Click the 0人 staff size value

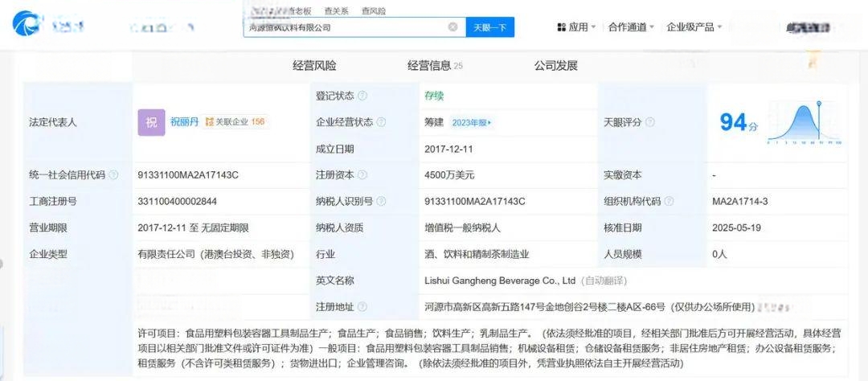click(x=720, y=254)
